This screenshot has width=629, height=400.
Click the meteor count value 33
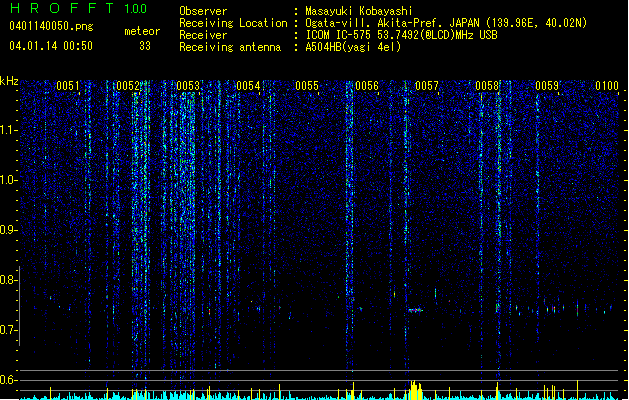coord(145,46)
